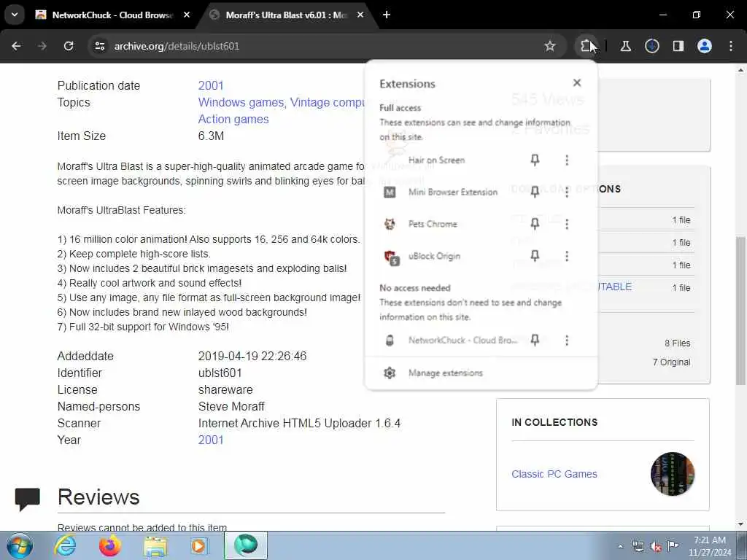Screen dimensions: 747x560
Task: Click the page vertical scrollbar thumb
Action: click(x=741, y=311)
